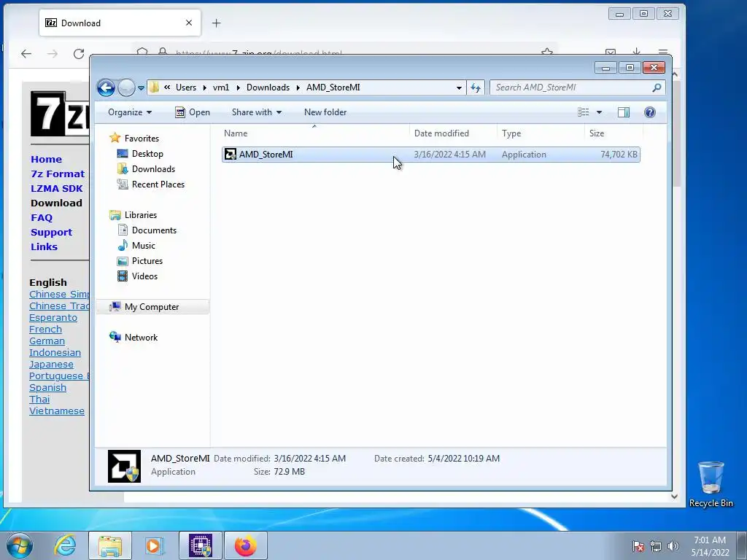
Task: Expand the arrow after Users breadcrumb
Action: (x=204, y=87)
